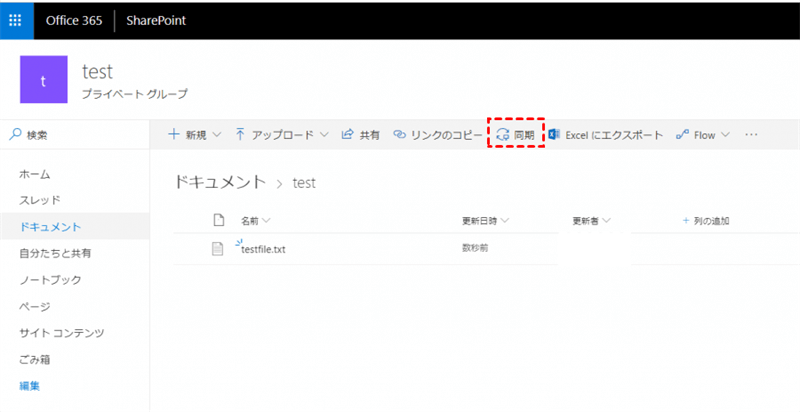This screenshot has height=412, width=800.
Task: Go to ホーム in the navigation
Action: (35, 174)
